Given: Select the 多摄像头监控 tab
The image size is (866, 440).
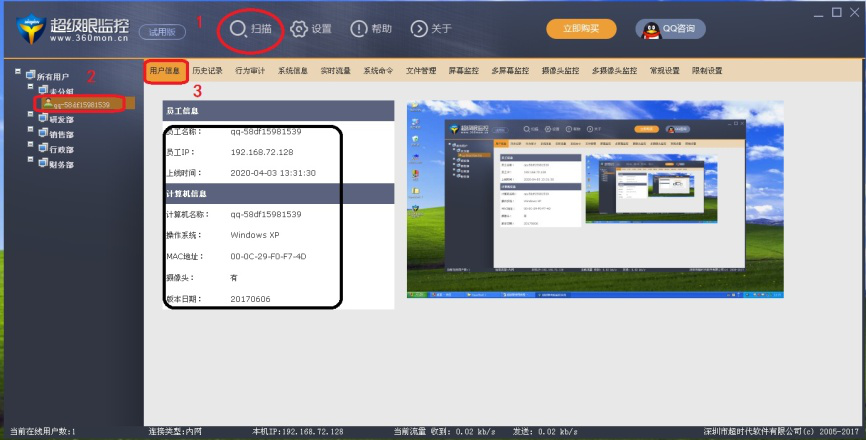Looking at the screenshot, I should tap(614, 71).
